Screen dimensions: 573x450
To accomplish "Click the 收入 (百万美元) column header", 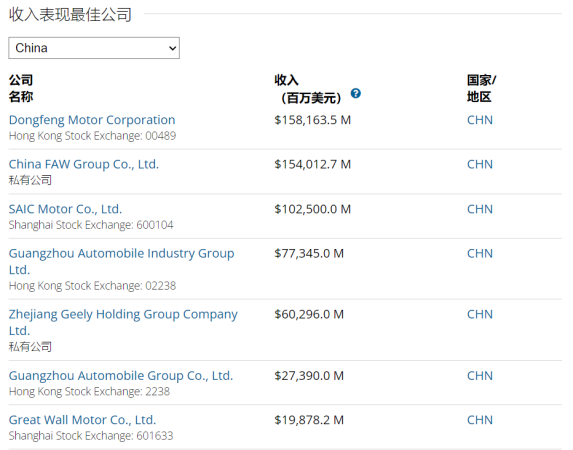I will click(308, 88).
